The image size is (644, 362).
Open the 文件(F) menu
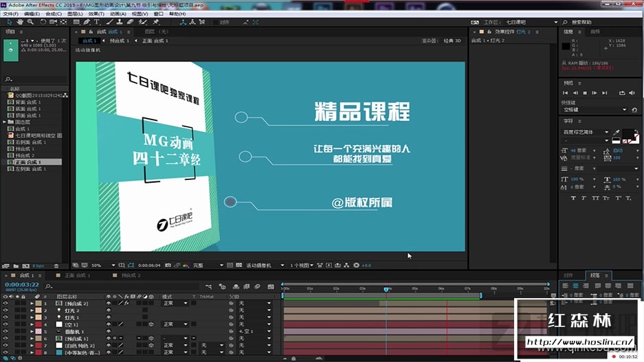10,14
